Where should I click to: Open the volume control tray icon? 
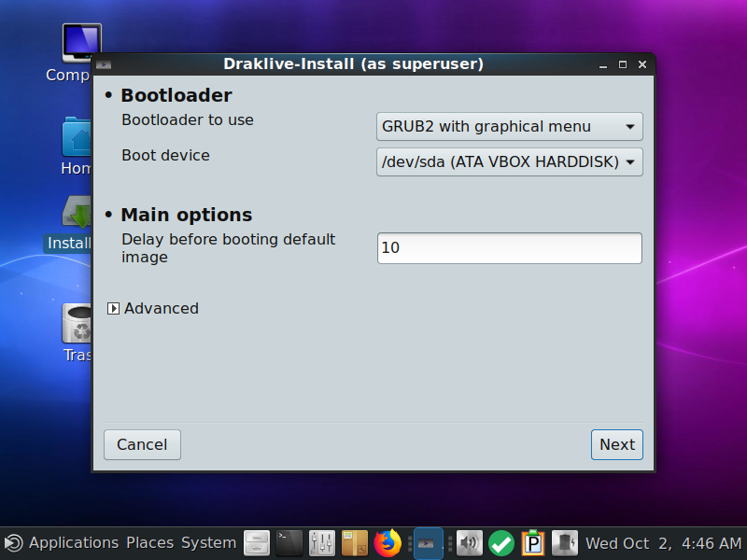[470, 543]
